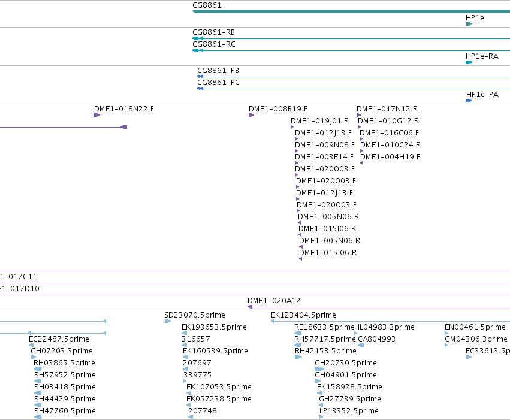The image size is (510, 420).
Task: Click the DME1-018N22.F feature label
Action: click(124, 109)
